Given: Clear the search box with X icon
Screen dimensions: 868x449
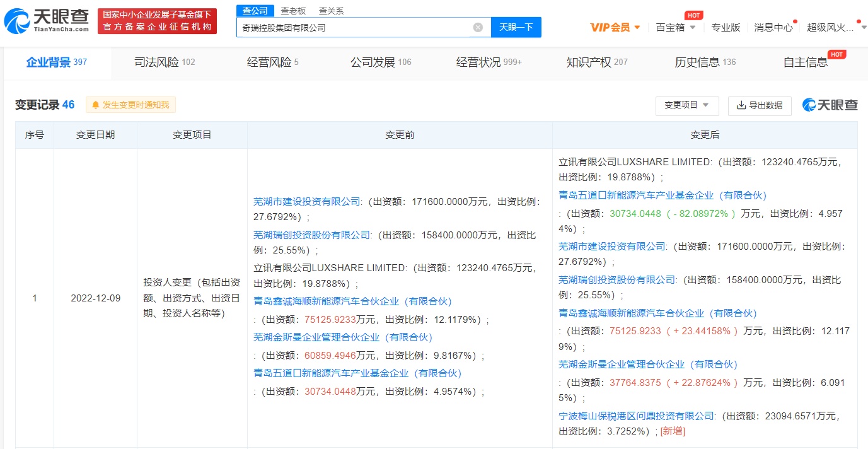Looking at the screenshot, I should pyautogui.click(x=478, y=27).
